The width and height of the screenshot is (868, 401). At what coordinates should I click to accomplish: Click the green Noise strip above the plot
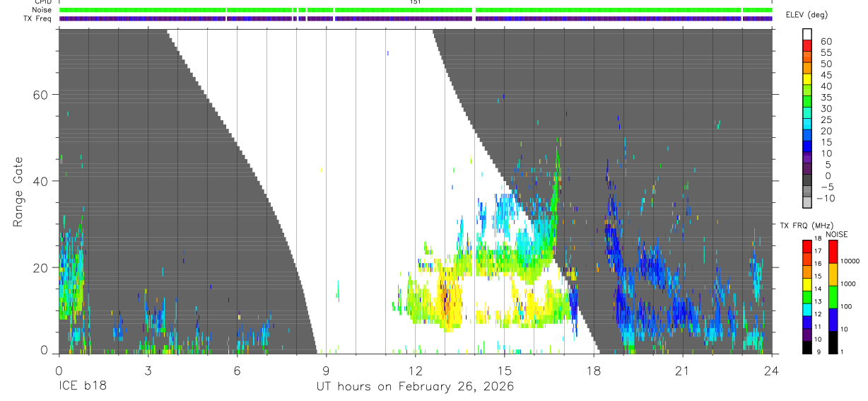(x=416, y=10)
